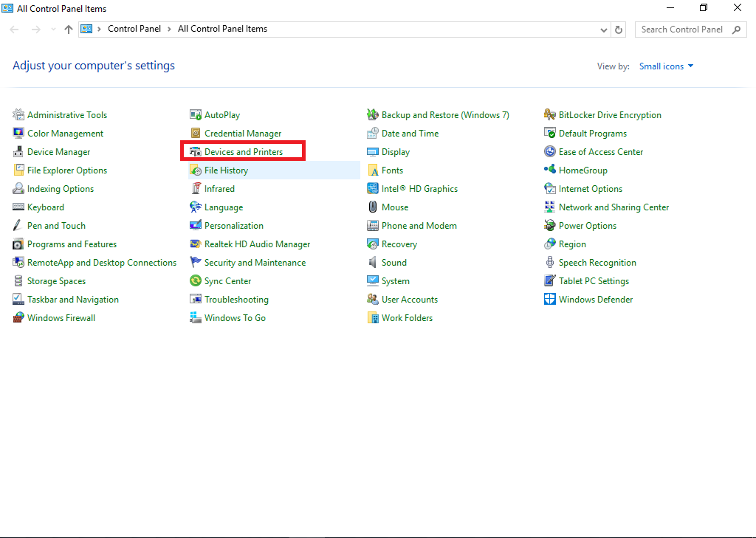
Task: Open the Devices and Printers link
Action: [243, 152]
